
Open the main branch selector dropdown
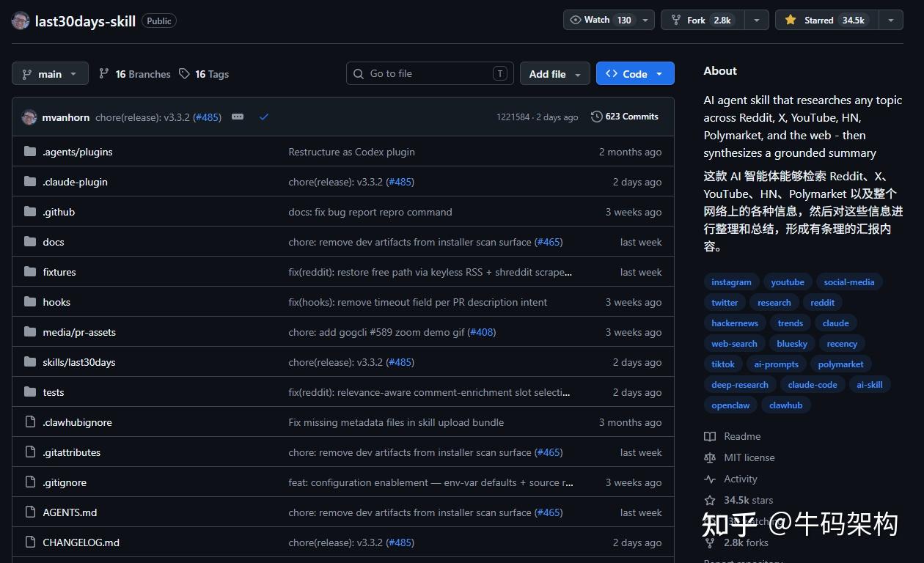(x=50, y=73)
